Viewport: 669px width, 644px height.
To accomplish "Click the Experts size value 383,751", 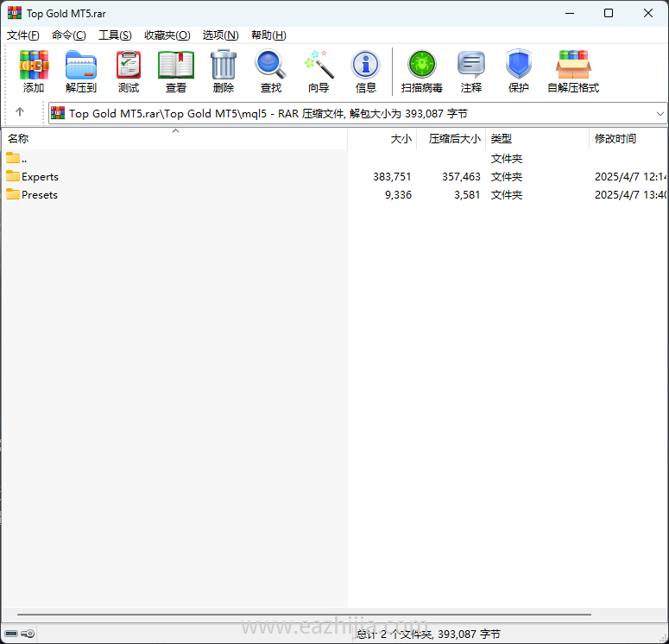I will [x=392, y=177].
